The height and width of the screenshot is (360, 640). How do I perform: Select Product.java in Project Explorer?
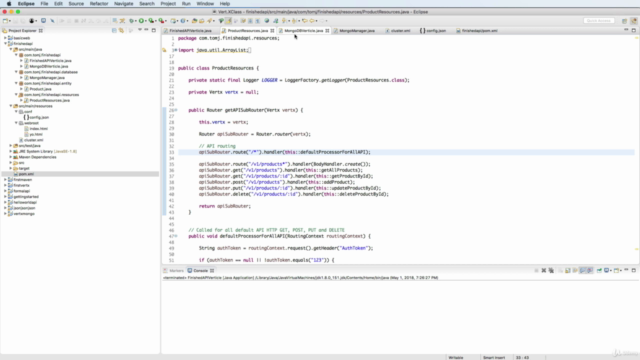click(40, 89)
